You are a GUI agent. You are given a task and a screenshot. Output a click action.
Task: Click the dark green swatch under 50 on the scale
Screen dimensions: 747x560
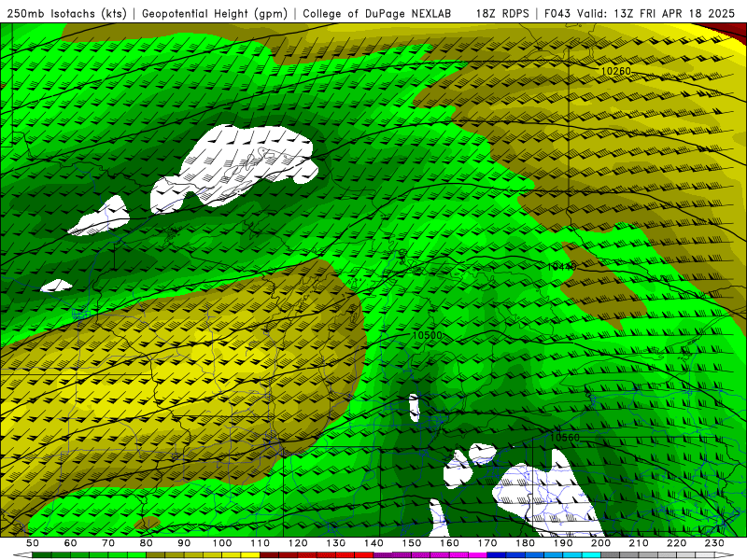(x=42, y=555)
